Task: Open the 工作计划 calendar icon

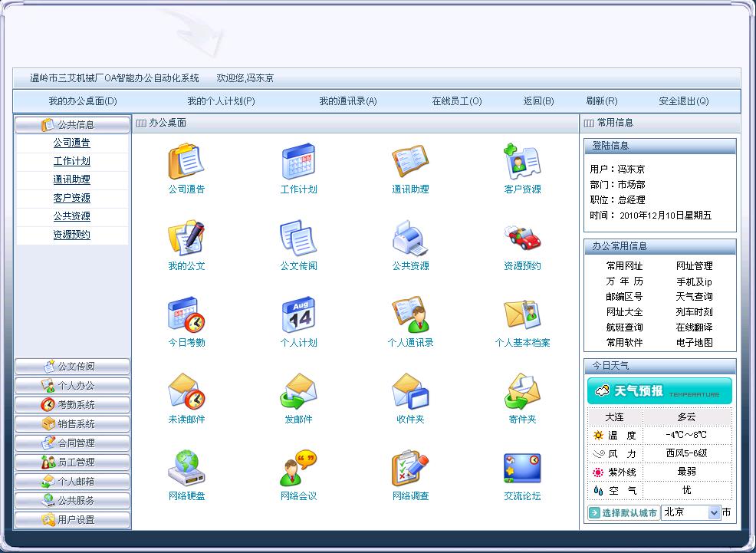Action: (298, 162)
